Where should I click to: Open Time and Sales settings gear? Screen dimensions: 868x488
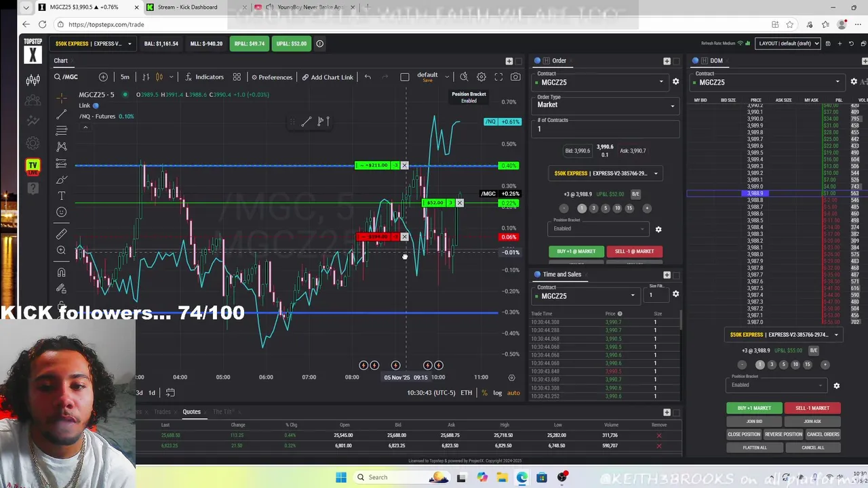coord(675,294)
